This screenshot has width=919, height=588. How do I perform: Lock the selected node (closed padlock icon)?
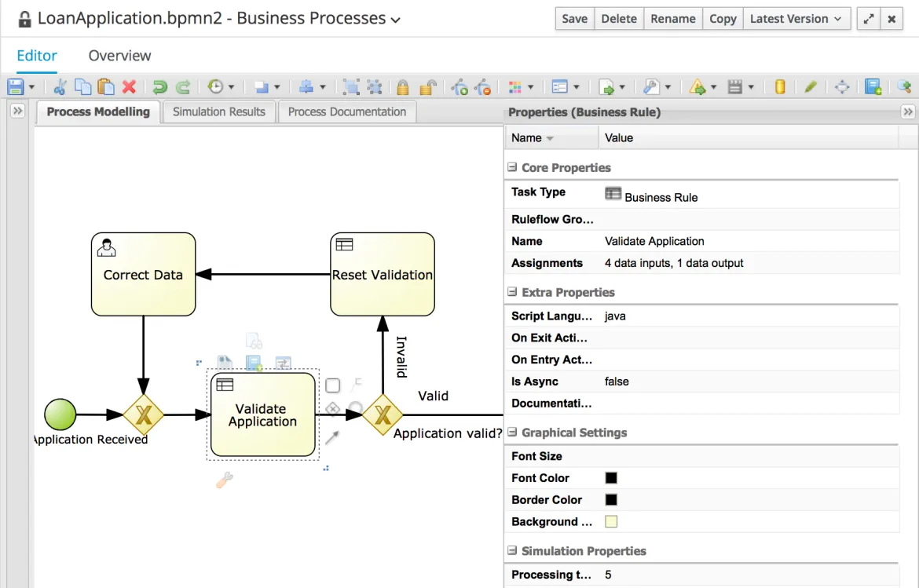[401, 86]
